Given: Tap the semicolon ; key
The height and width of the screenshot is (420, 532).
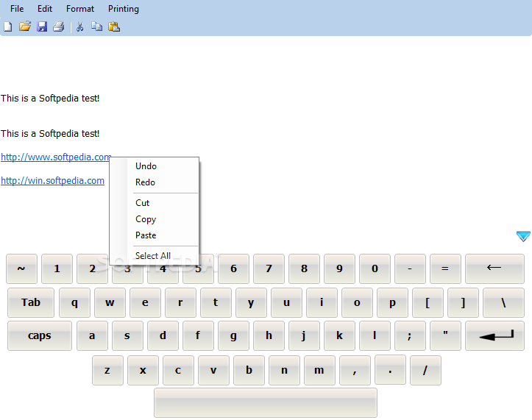Looking at the screenshot, I should 410,336.
